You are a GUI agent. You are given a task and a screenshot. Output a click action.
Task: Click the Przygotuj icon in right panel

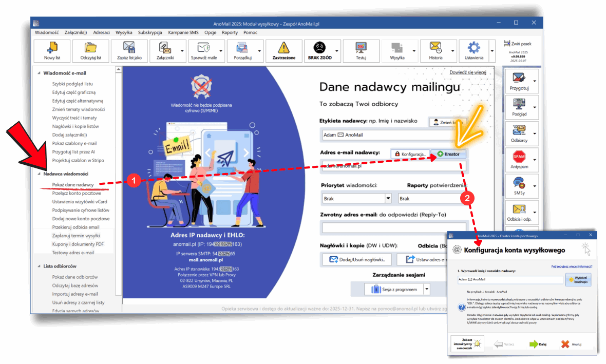[519, 81]
